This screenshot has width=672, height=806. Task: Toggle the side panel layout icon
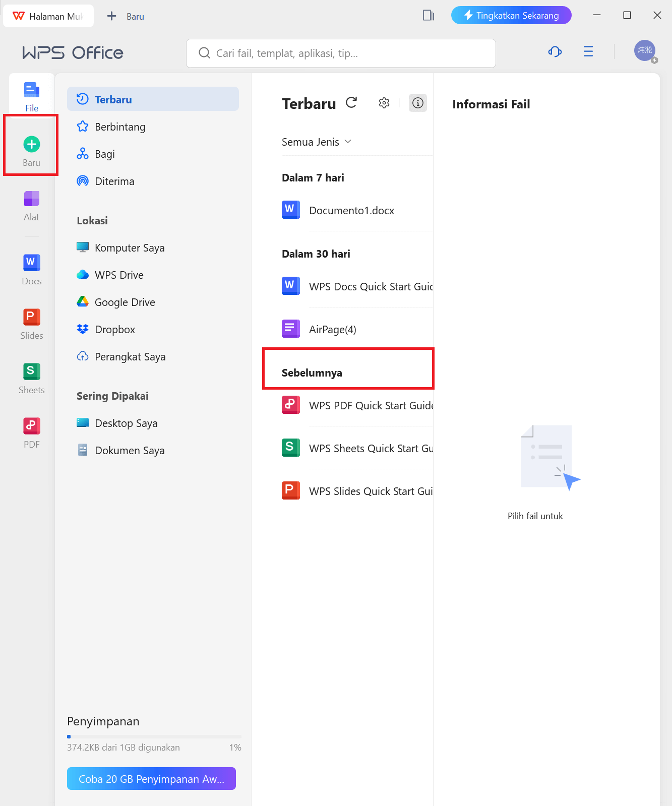[429, 16]
